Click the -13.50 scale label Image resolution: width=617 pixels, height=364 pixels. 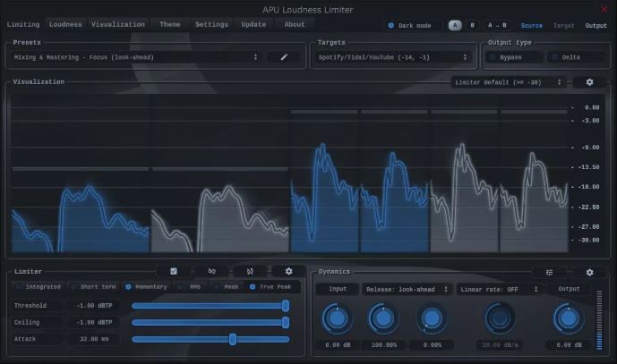click(x=588, y=167)
